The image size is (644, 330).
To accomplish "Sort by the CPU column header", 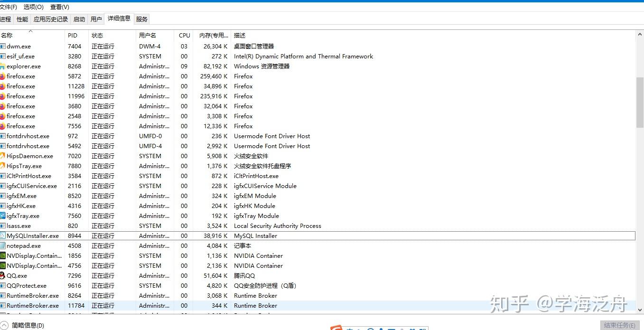I will pyautogui.click(x=184, y=35).
